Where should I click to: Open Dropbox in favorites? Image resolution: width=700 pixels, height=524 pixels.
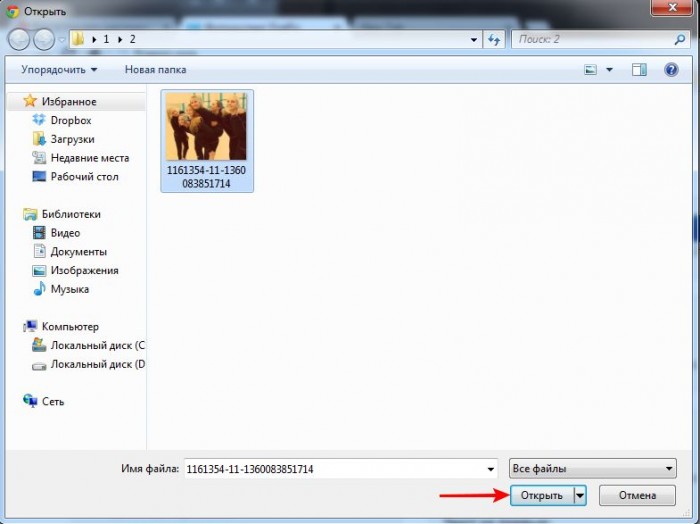tap(71, 121)
